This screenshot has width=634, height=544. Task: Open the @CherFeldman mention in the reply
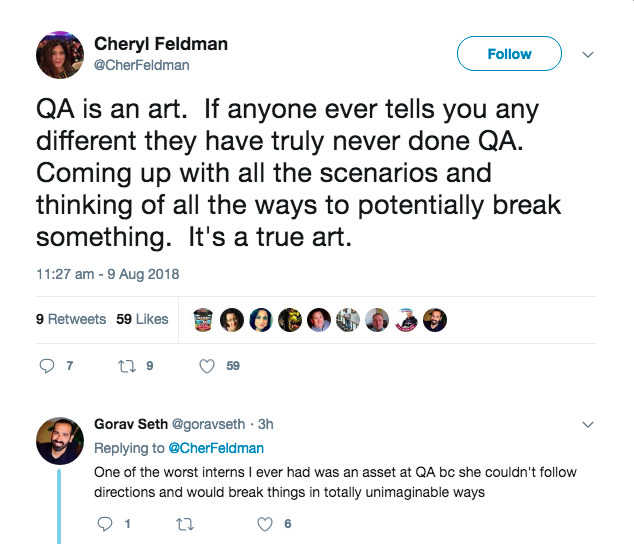click(216, 448)
